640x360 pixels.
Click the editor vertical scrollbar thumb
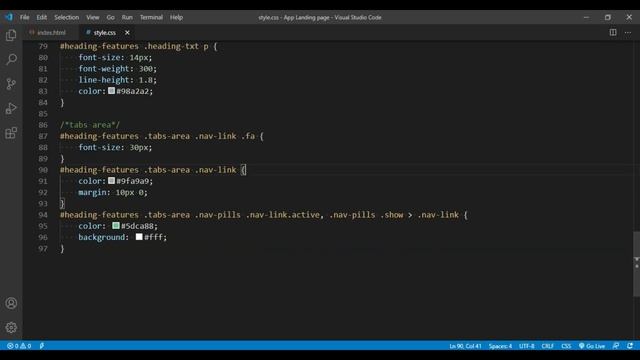point(636,264)
